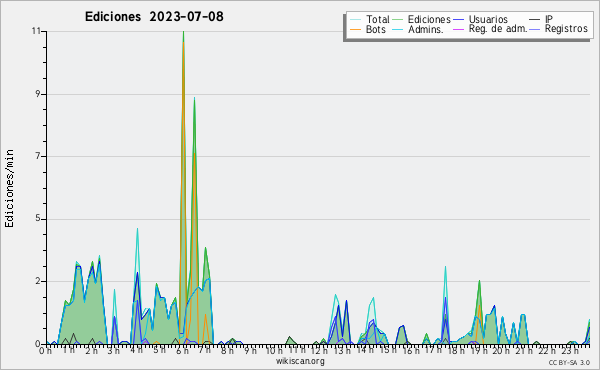Viewport: 600px width, 370px height.
Task: Click the CC BY-SA 3.0 license text
Action: (x=569, y=362)
